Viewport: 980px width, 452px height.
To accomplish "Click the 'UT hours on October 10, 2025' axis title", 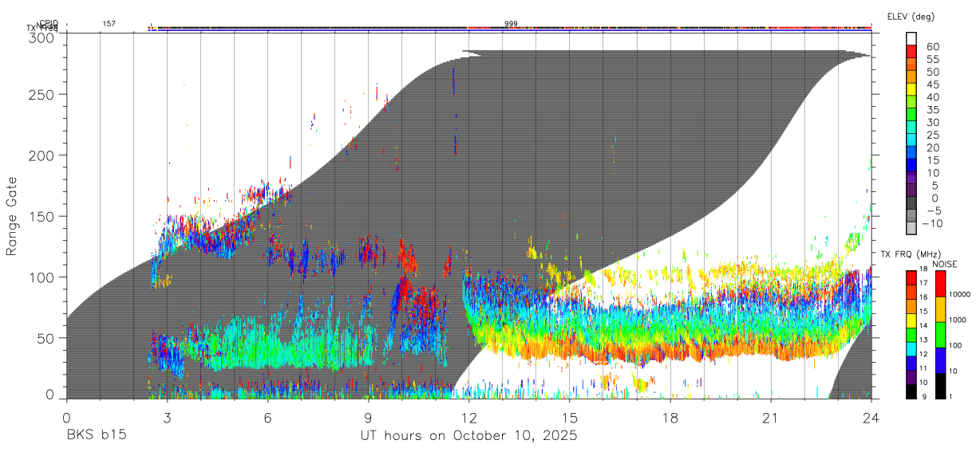I will 468,436.
